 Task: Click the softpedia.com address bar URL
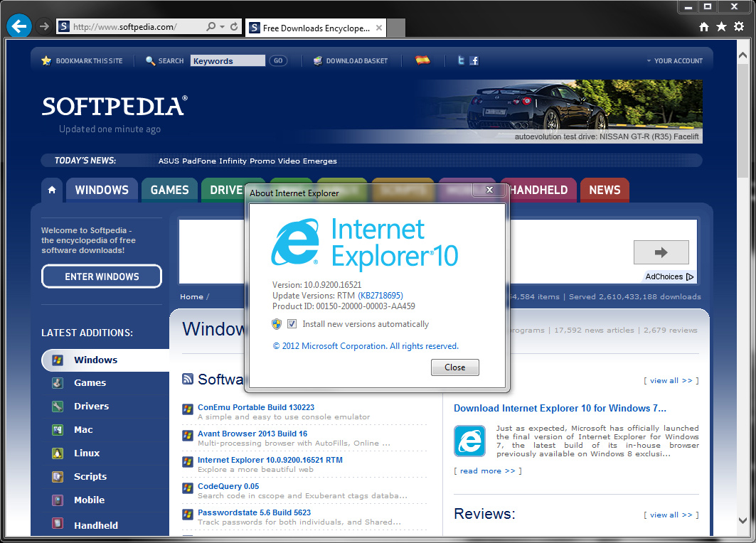point(125,27)
